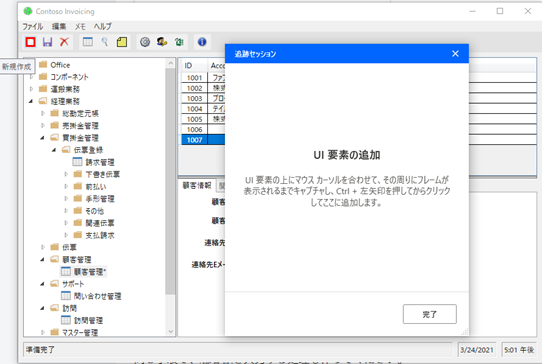Select the Office tree folder
This screenshot has height=364, width=542.
[x=60, y=65]
